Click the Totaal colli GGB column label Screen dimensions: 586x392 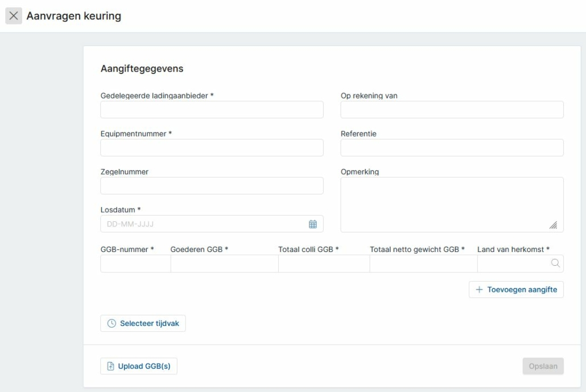(x=308, y=249)
